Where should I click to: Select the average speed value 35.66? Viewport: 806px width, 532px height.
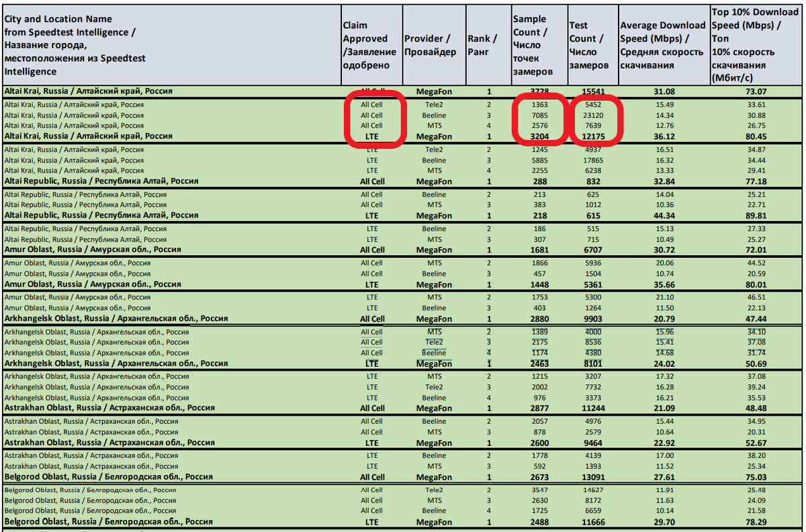[664, 284]
